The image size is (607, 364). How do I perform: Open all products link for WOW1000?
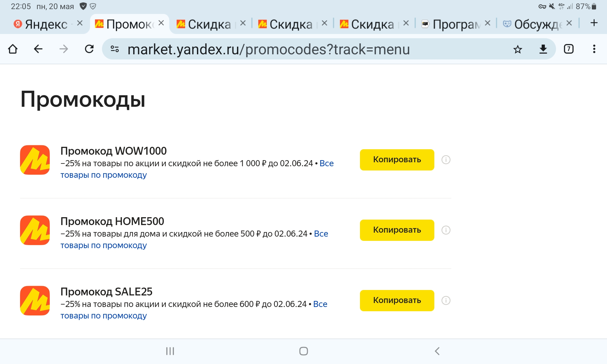(103, 175)
